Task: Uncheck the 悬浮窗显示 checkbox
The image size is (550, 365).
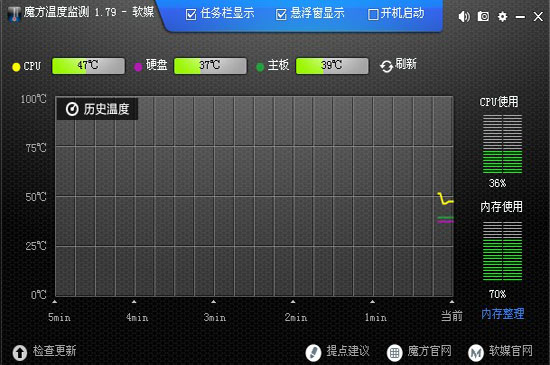Action: pos(281,15)
